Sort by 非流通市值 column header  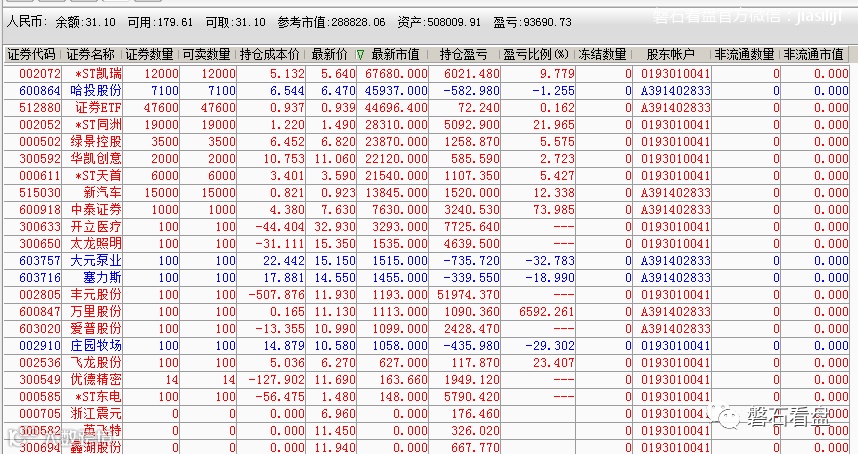(814, 55)
